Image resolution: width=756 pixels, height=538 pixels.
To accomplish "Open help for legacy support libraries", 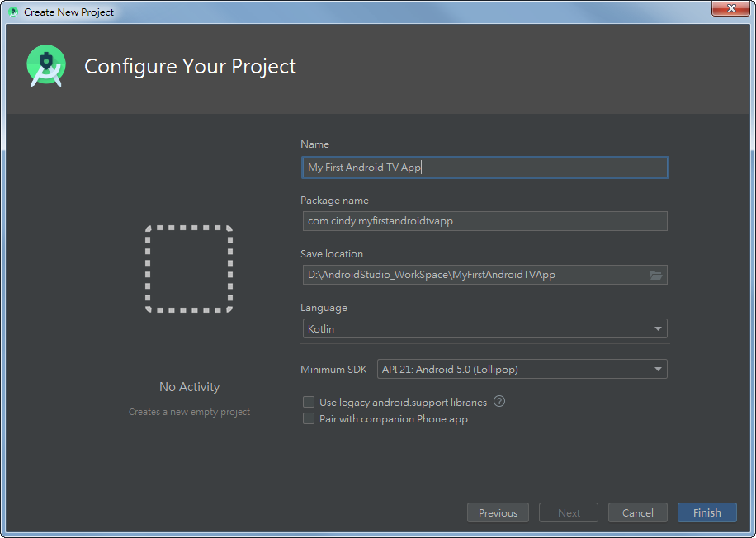I will tap(499, 402).
